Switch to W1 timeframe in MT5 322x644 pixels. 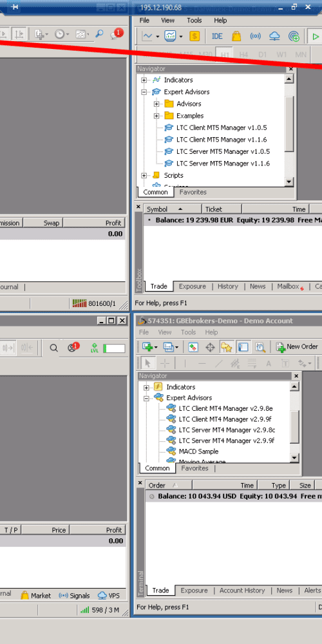281,54
